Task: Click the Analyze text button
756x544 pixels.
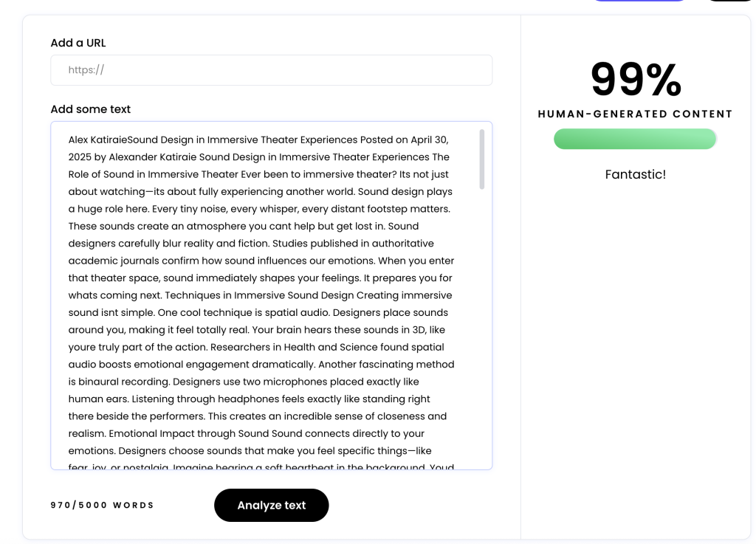Action: [272, 505]
